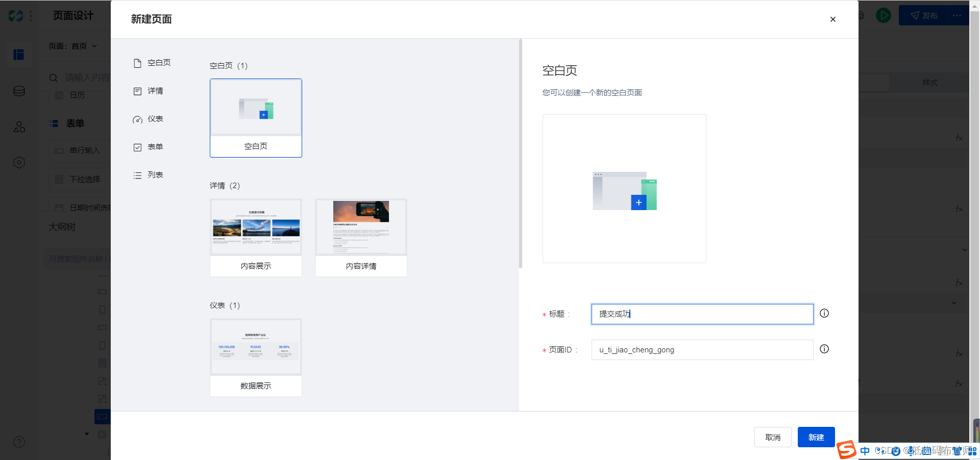Viewport: 980px width, 460px height.
Task: Choose the 内容展示 template thumbnail
Action: tap(256, 238)
